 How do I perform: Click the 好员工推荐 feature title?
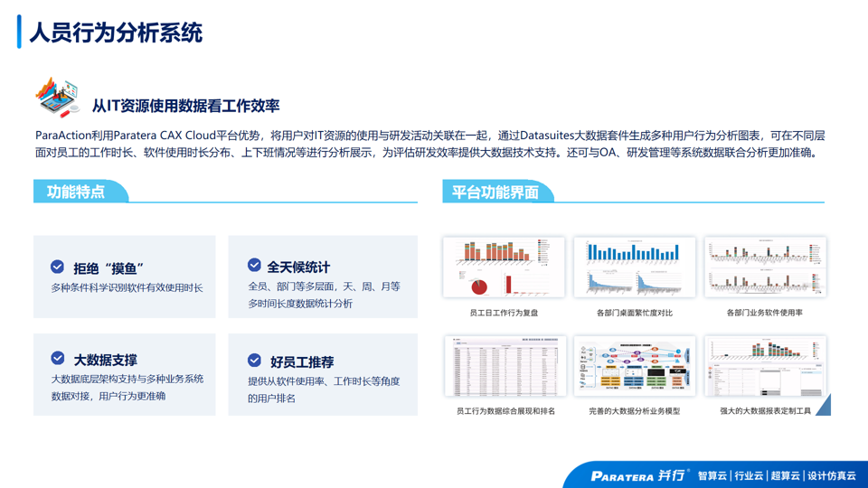click(x=302, y=362)
